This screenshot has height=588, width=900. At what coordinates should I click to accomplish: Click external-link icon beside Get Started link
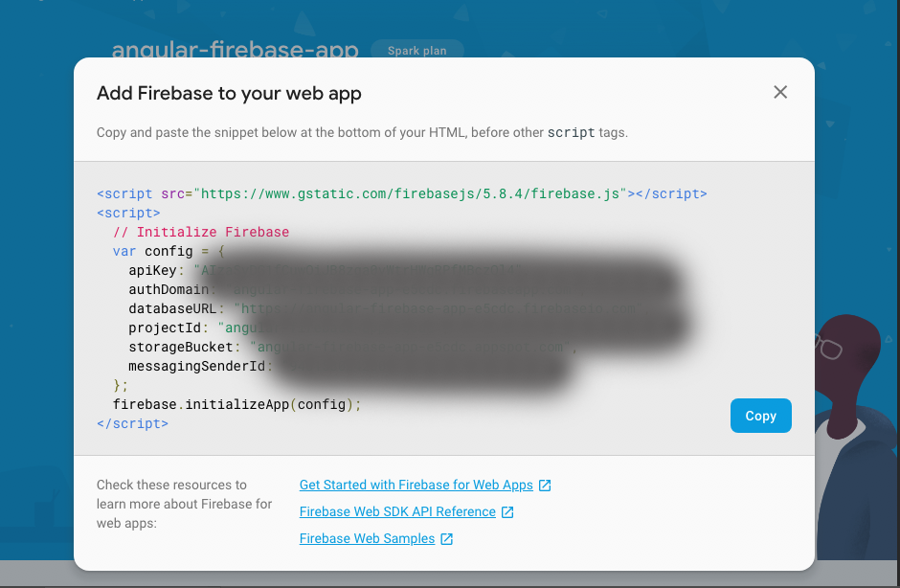tap(545, 486)
